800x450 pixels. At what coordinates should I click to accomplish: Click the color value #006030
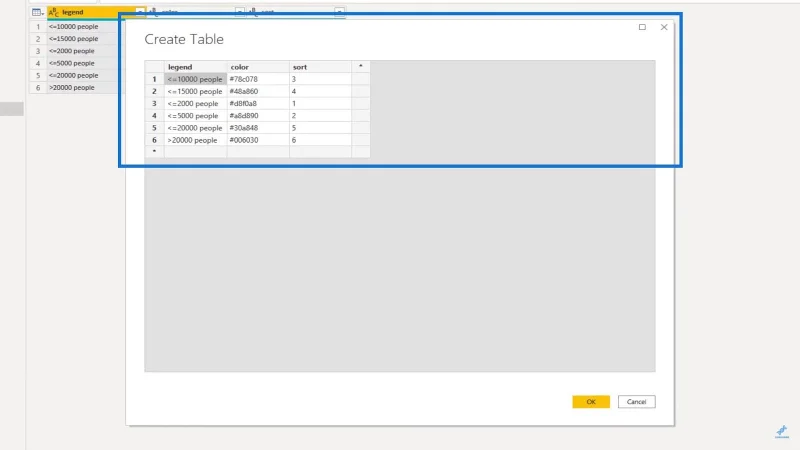(258, 140)
